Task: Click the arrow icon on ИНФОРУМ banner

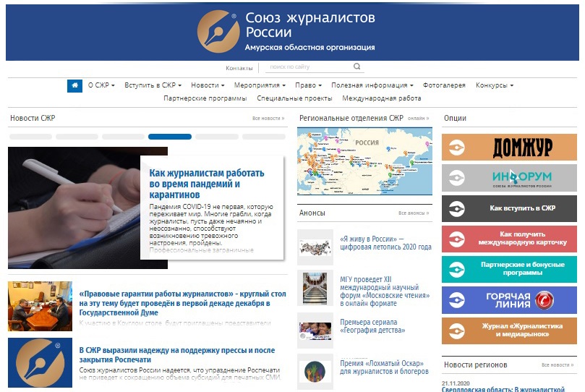Action: (457, 178)
